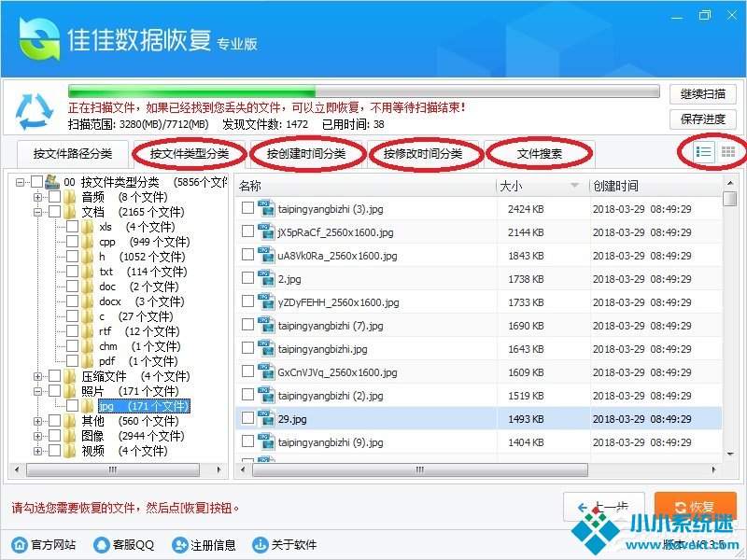Check the box for taipingyangbizhi (3).jpg
This screenshot has width=747, height=560.
(x=247, y=208)
